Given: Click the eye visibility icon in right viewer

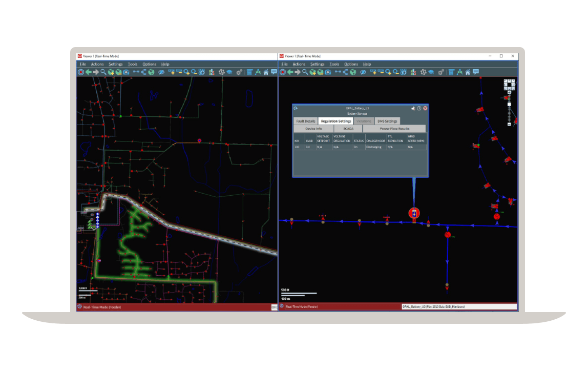Looking at the screenshot, I should [363, 72].
